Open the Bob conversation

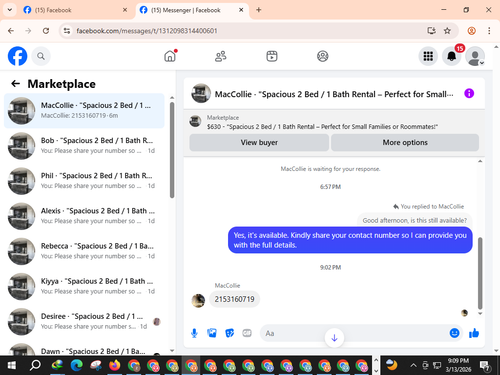[x=84, y=146]
